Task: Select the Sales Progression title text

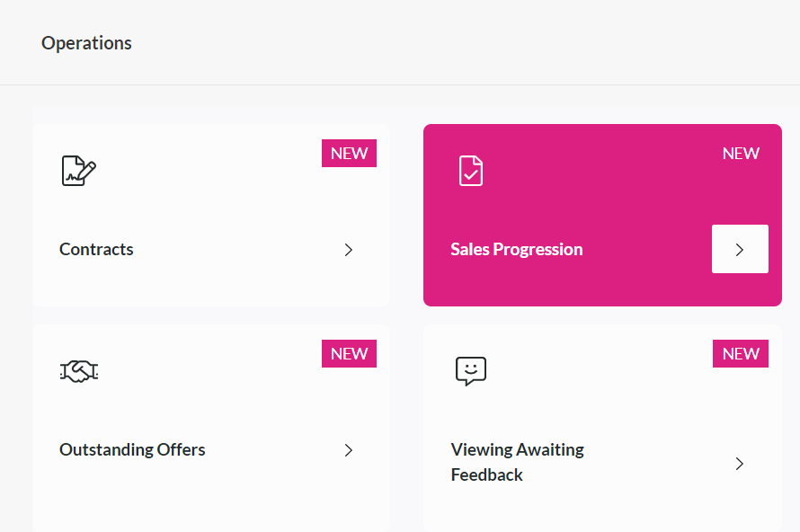Action: point(516,249)
